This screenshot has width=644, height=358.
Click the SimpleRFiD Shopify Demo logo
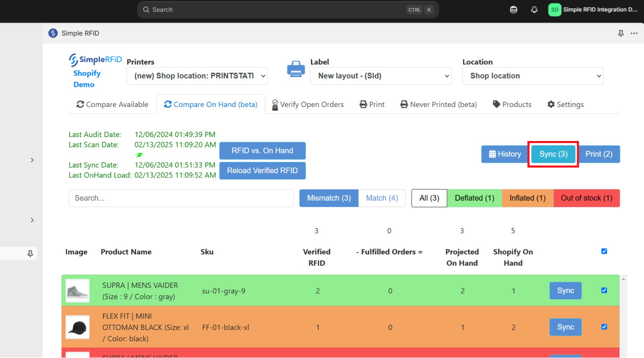coord(96,71)
